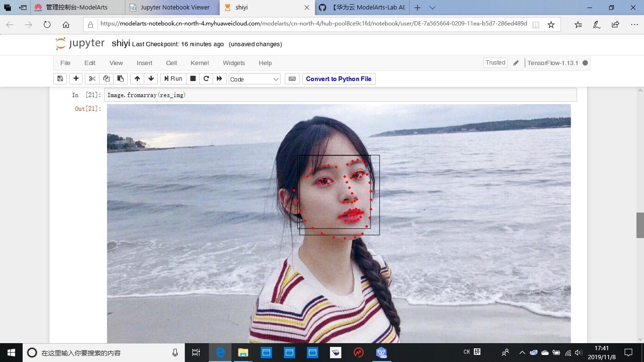Open the action center notifications icon
This screenshot has width=644, height=362.
pos(628,352)
